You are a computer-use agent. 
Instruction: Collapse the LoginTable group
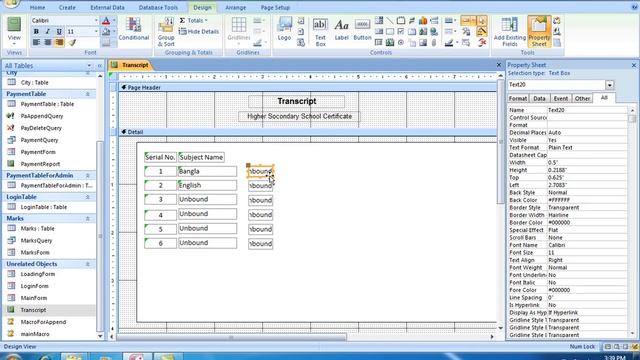pyautogui.click(x=87, y=197)
